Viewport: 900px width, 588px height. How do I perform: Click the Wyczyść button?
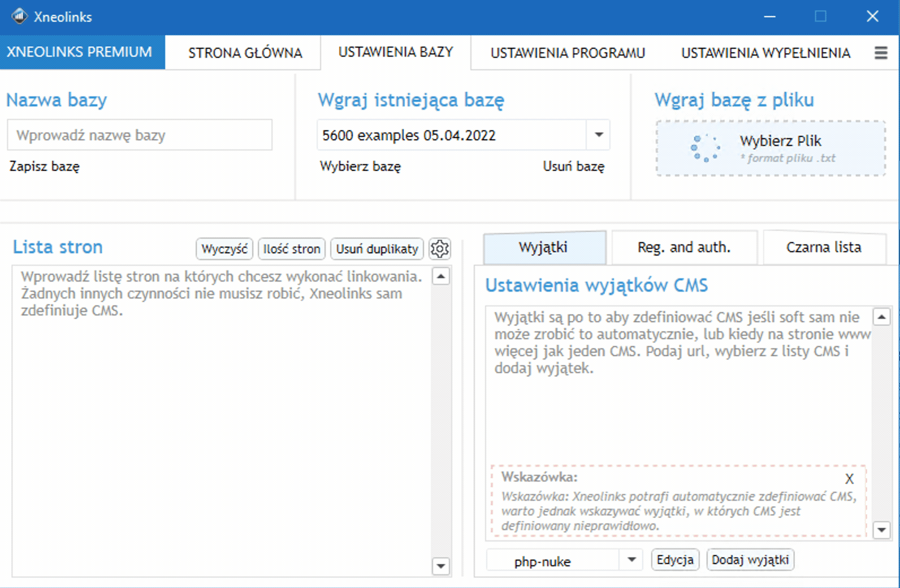pyautogui.click(x=224, y=249)
